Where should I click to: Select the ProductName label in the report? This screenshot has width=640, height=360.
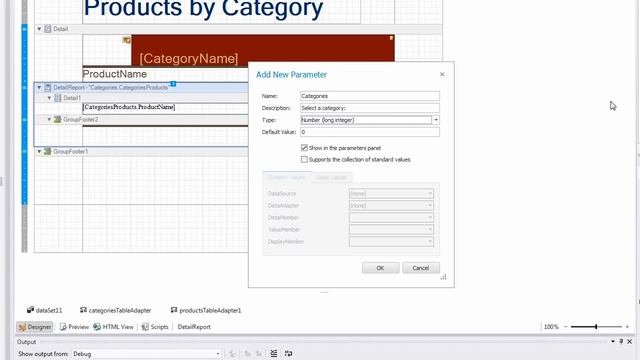point(115,74)
